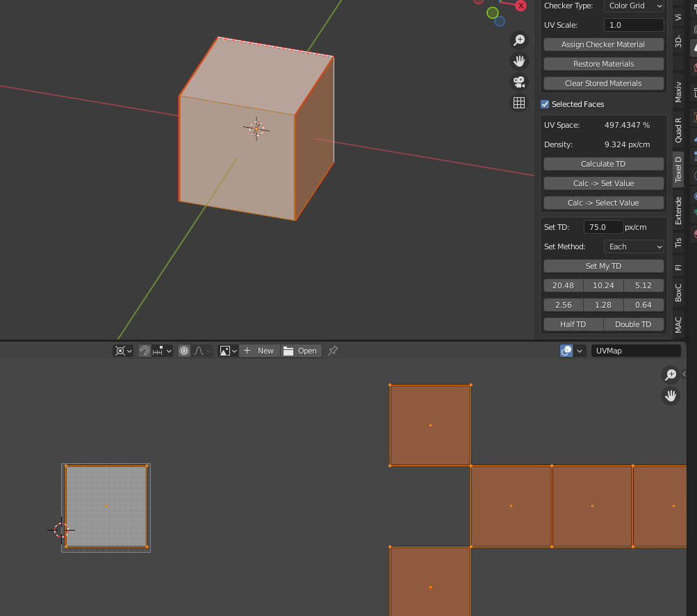
Task: Click the Set TD 75.0 value field
Action: [x=603, y=227]
